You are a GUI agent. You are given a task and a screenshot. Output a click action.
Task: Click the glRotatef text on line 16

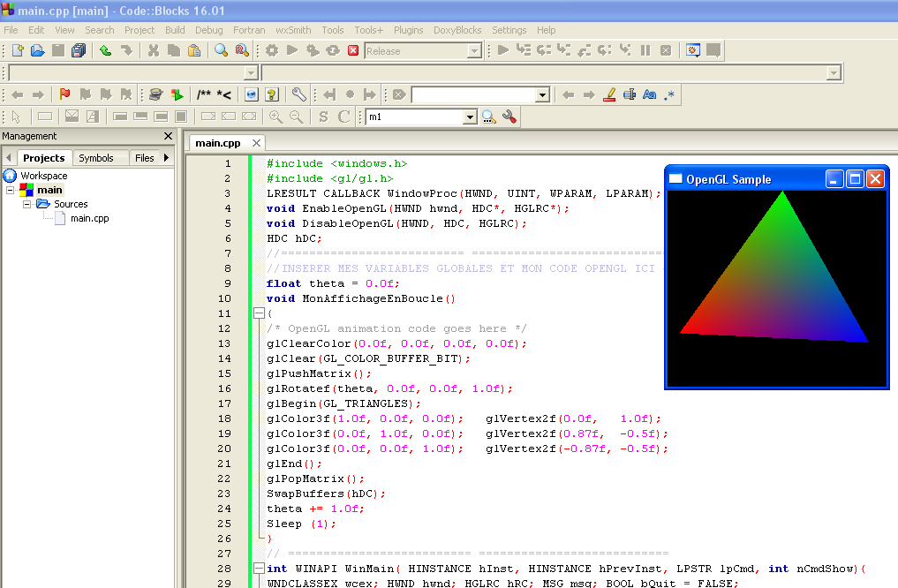(298, 388)
